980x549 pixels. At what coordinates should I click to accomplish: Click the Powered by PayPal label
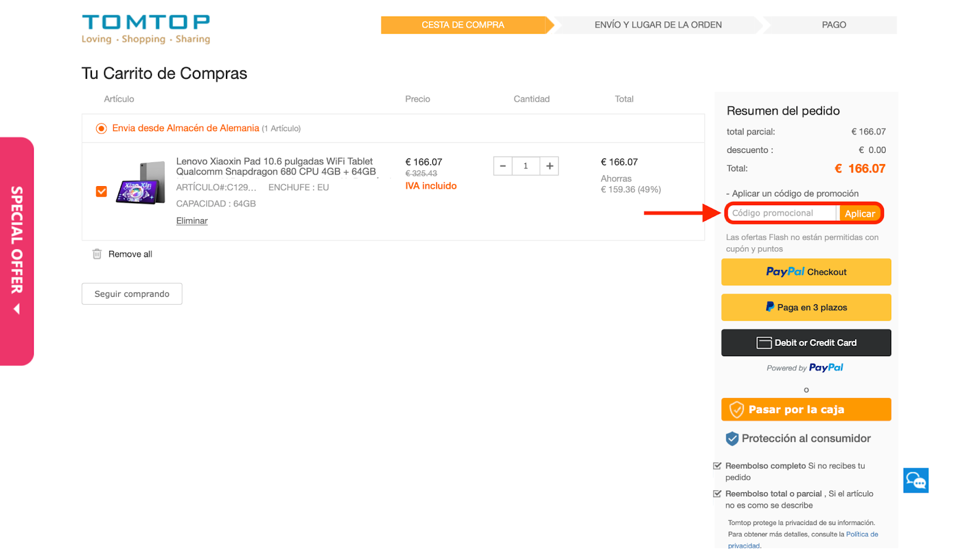805,368
